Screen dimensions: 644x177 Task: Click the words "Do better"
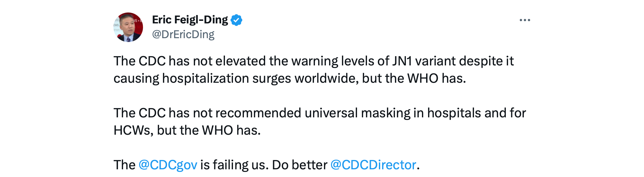(x=299, y=165)
